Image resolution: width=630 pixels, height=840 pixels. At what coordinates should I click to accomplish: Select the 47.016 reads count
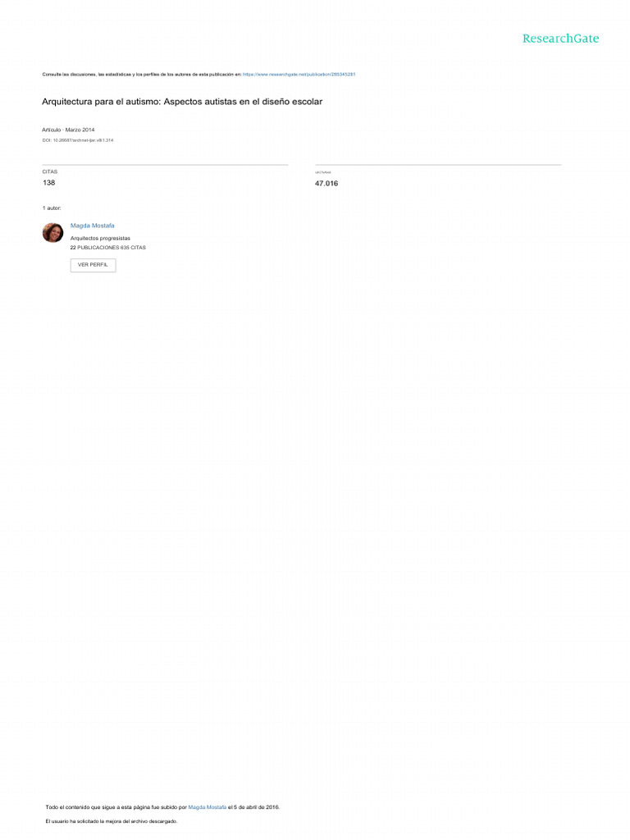pyautogui.click(x=326, y=183)
